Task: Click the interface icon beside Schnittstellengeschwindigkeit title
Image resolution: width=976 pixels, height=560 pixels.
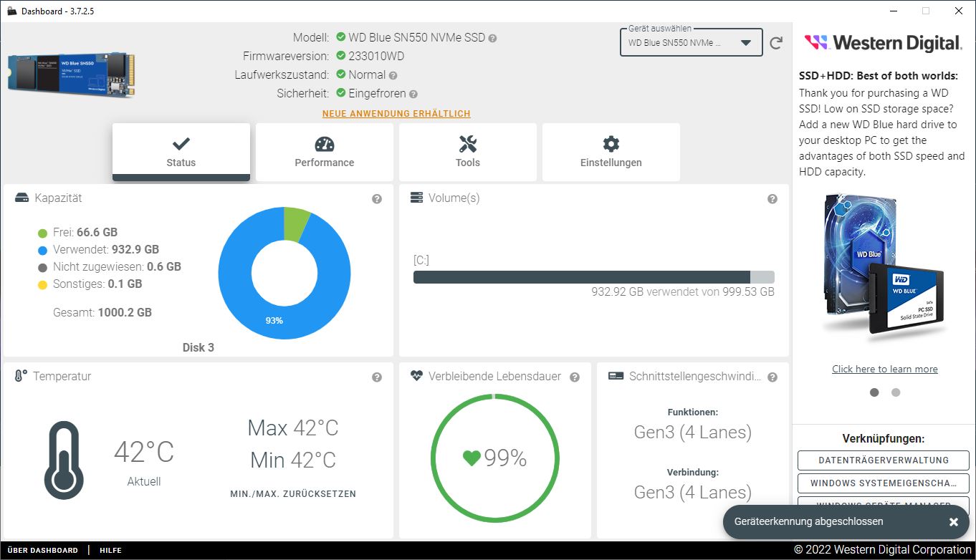Action: tap(615, 376)
